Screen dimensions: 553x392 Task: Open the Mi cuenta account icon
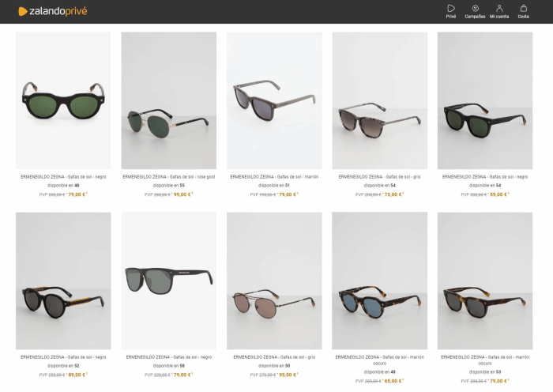pyautogui.click(x=499, y=12)
